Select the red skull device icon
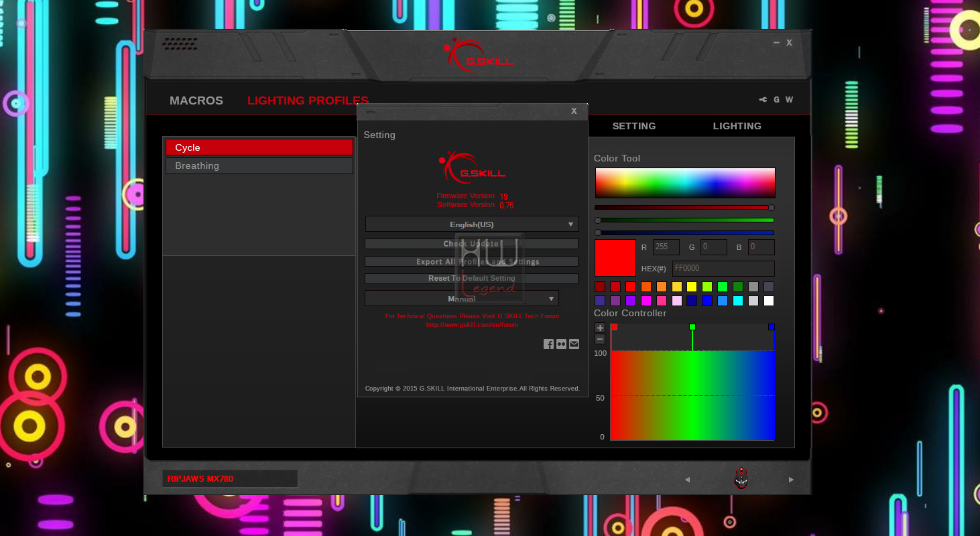The width and height of the screenshot is (980, 536). (x=741, y=478)
